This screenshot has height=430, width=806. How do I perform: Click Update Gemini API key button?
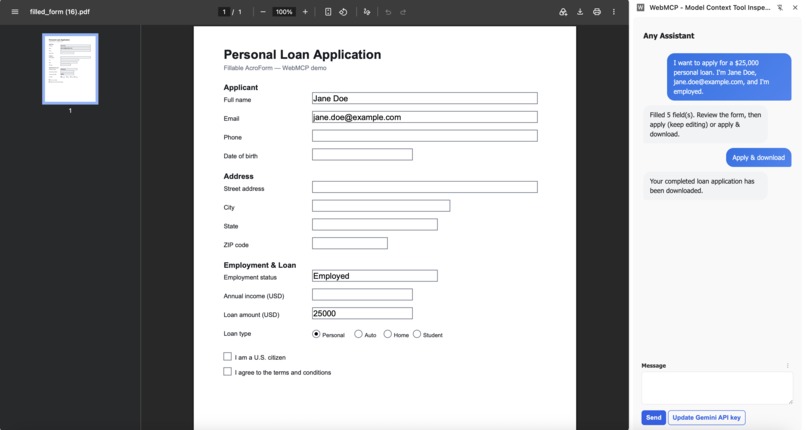[x=706, y=418]
